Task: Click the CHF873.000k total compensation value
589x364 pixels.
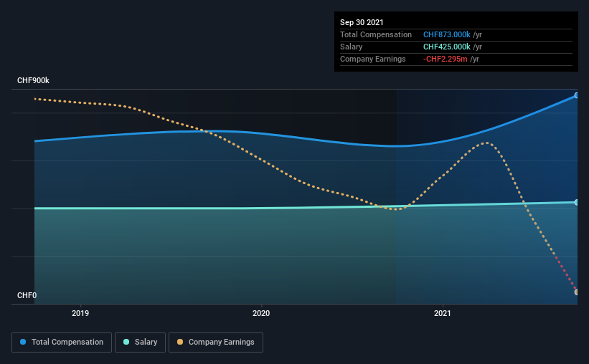Action: 447,34
